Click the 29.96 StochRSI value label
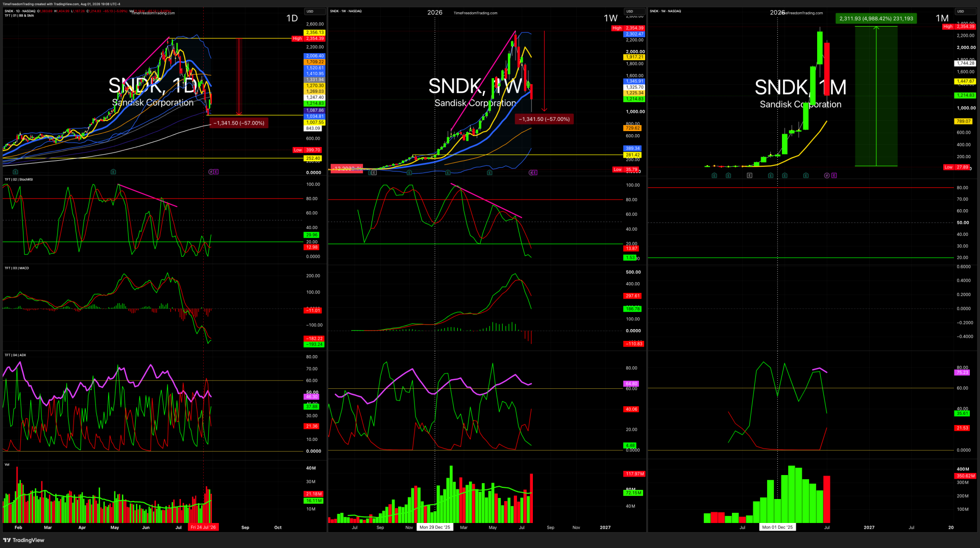The image size is (980, 548). (x=311, y=235)
